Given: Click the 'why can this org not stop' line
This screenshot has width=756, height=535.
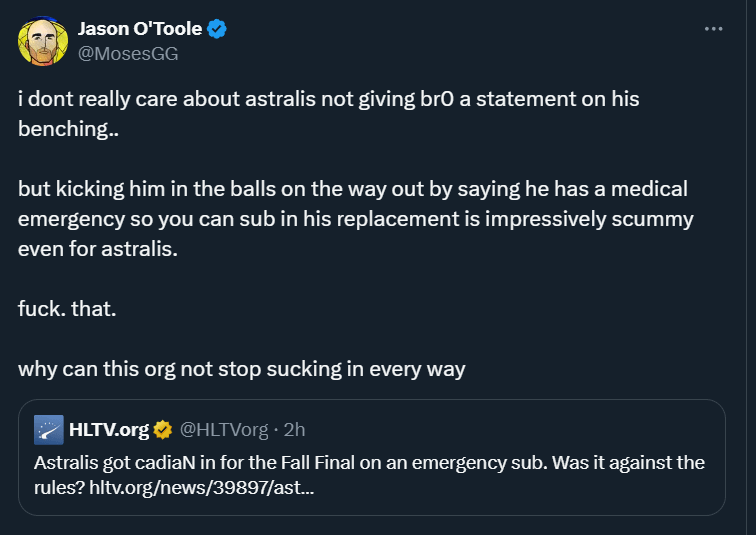Looking at the screenshot, I should [242, 369].
